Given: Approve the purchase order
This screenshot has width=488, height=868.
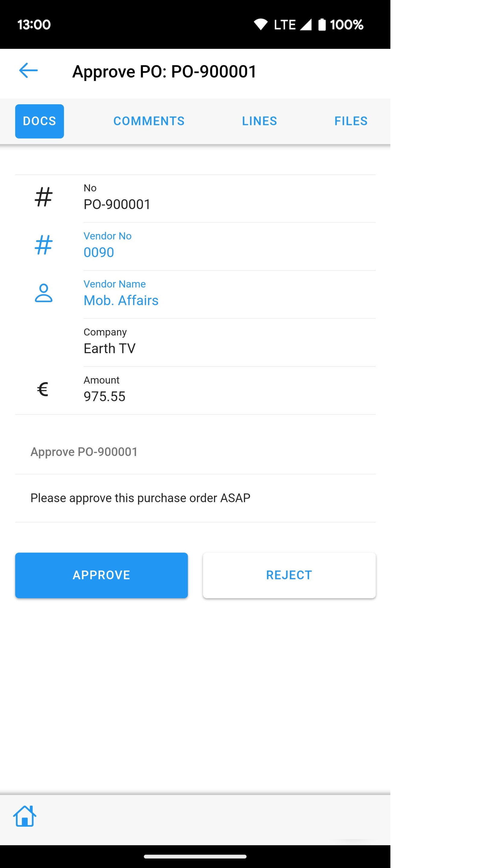Looking at the screenshot, I should [x=102, y=575].
